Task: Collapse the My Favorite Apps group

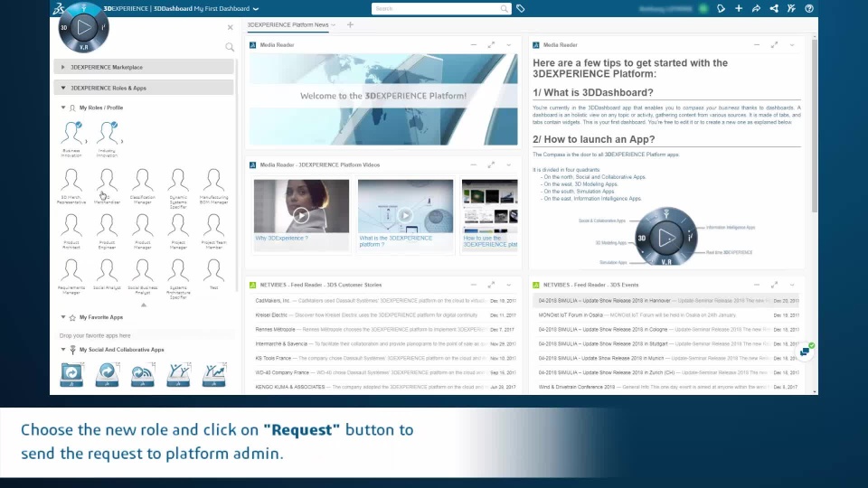Action: 63,317
